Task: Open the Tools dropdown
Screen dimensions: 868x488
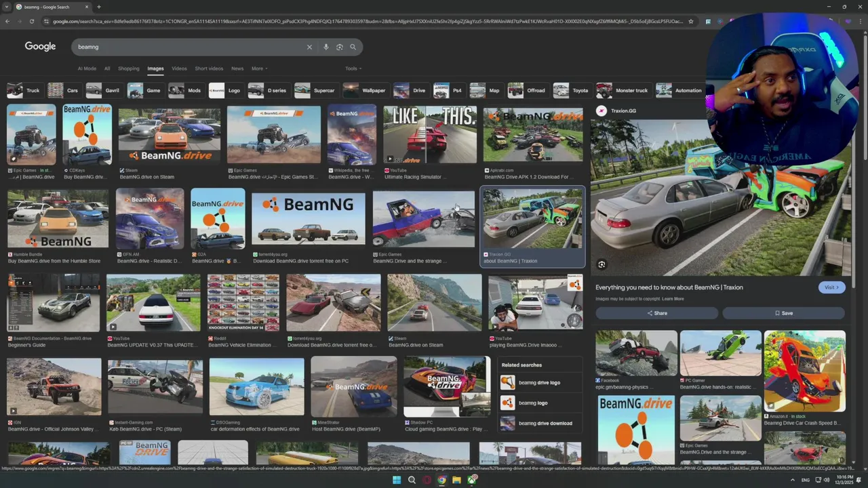Action: click(x=353, y=68)
